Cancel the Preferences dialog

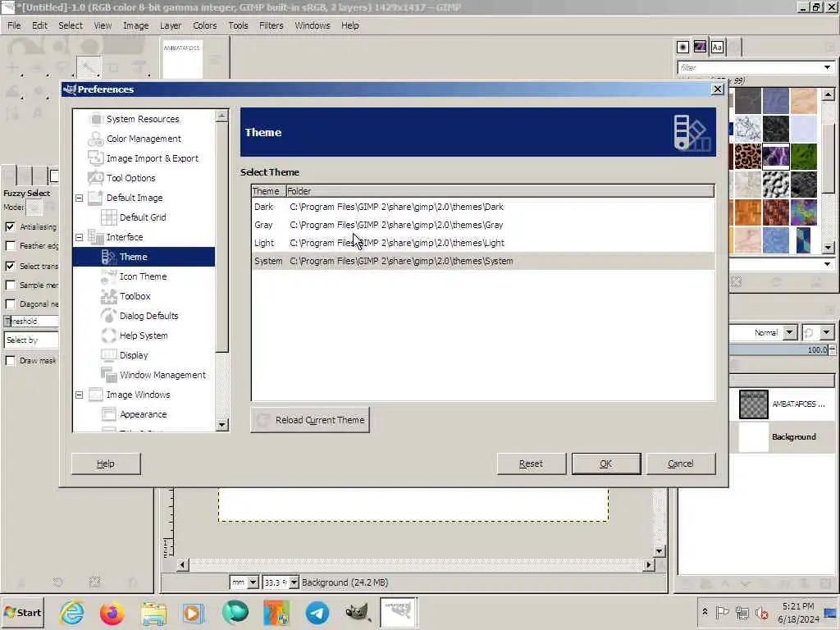[x=681, y=464]
